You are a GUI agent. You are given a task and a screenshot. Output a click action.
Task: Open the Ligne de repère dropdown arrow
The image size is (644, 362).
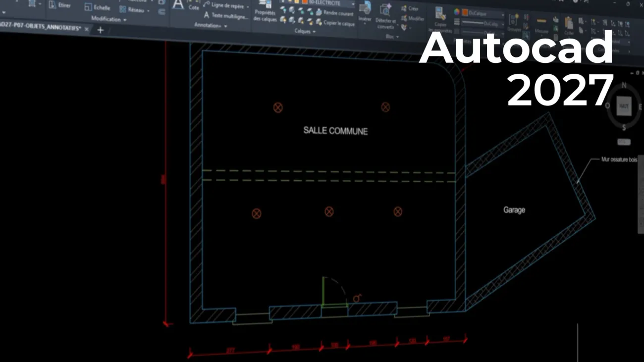(x=248, y=7)
